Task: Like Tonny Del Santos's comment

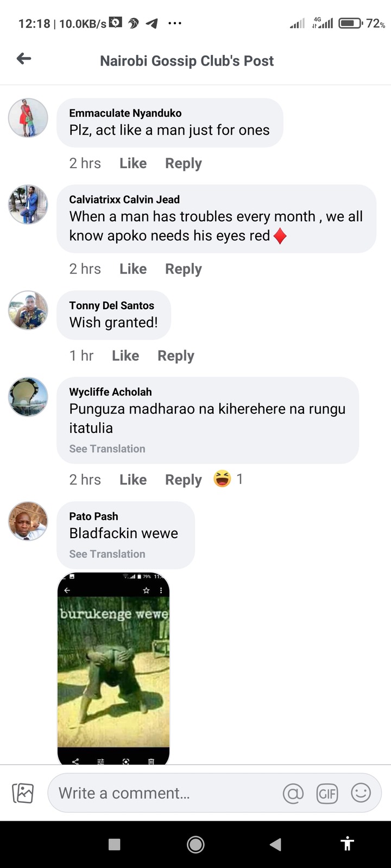Action: point(125,356)
